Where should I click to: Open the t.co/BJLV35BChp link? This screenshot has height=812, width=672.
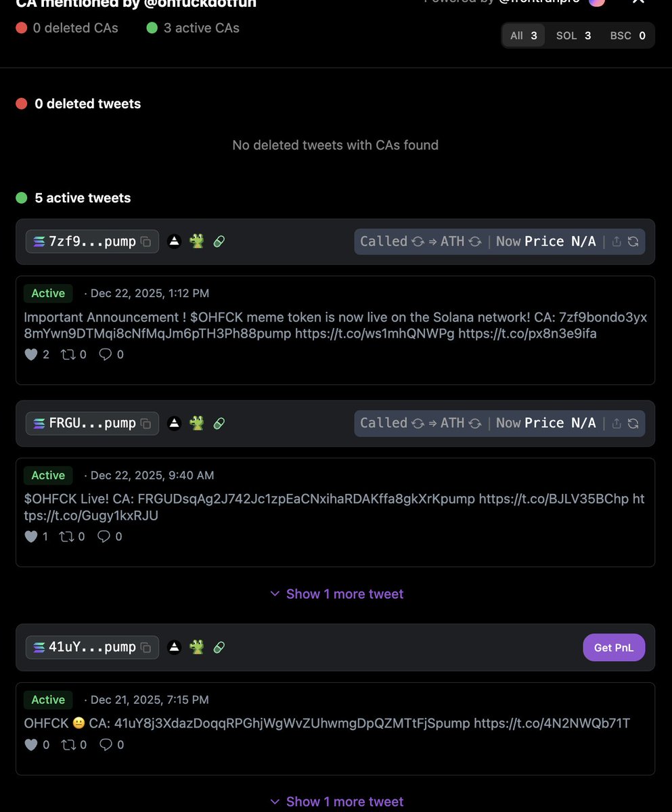tap(553, 499)
